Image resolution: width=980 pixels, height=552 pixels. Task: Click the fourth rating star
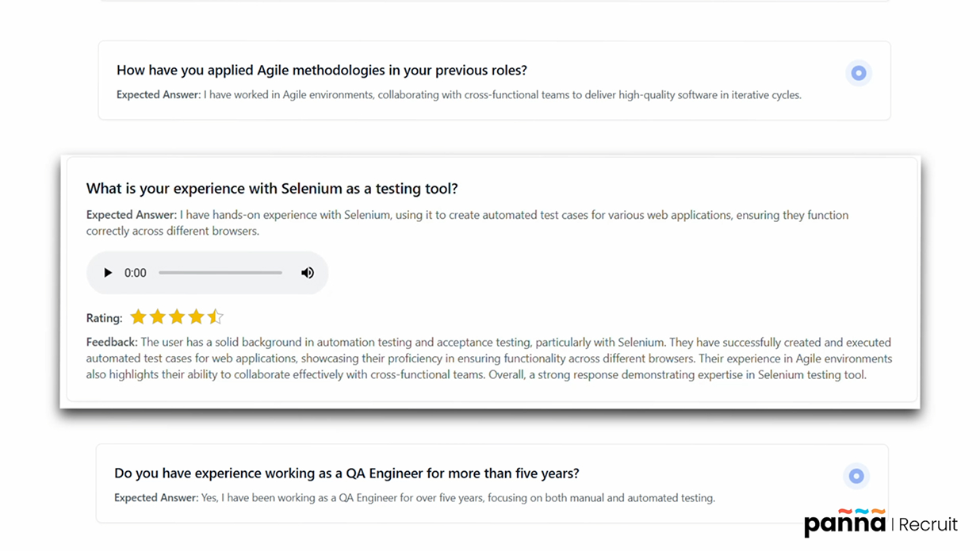click(x=196, y=317)
